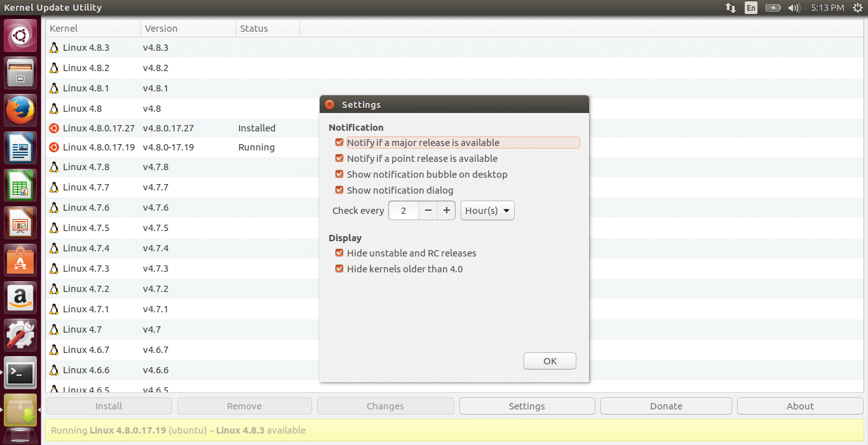Open the Hour(s) interval unit dropdown
Image resolution: width=868 pixels, height=445 pixels.
click(x=487, y=211)
